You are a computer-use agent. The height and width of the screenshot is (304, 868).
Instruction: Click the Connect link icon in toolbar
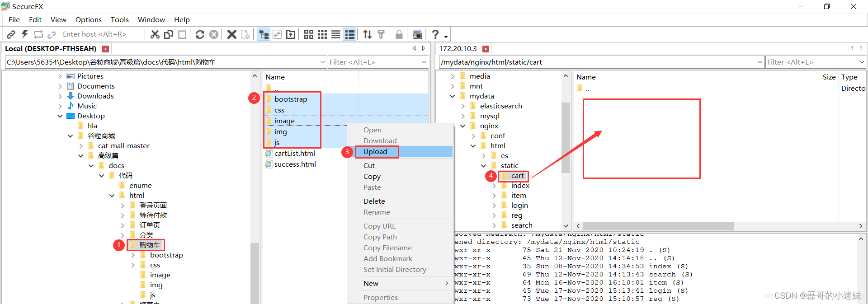[x=11, y=34]
